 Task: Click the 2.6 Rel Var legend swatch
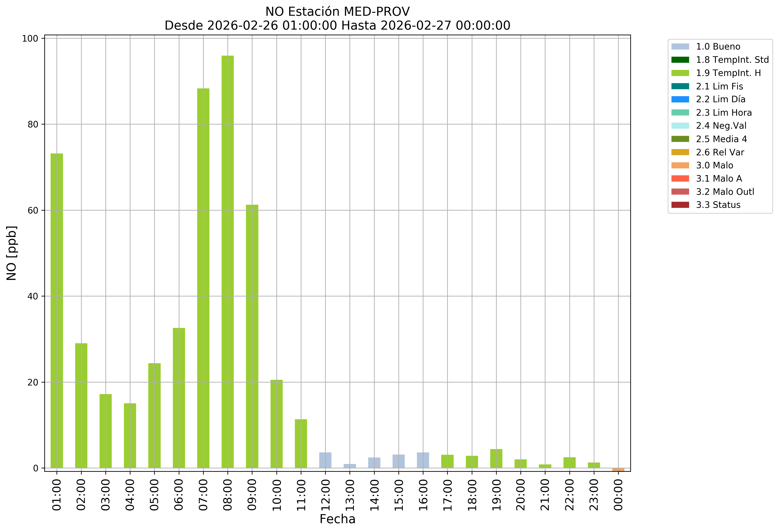tap(680, 152)
